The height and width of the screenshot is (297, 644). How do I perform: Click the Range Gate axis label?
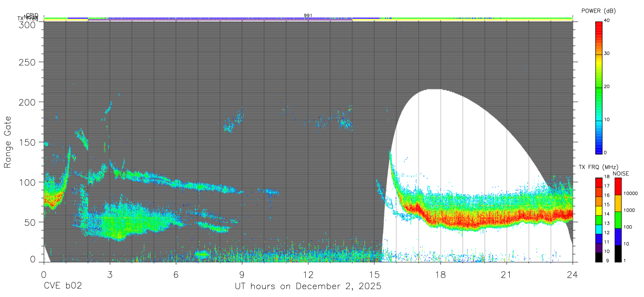pos(8,141)
